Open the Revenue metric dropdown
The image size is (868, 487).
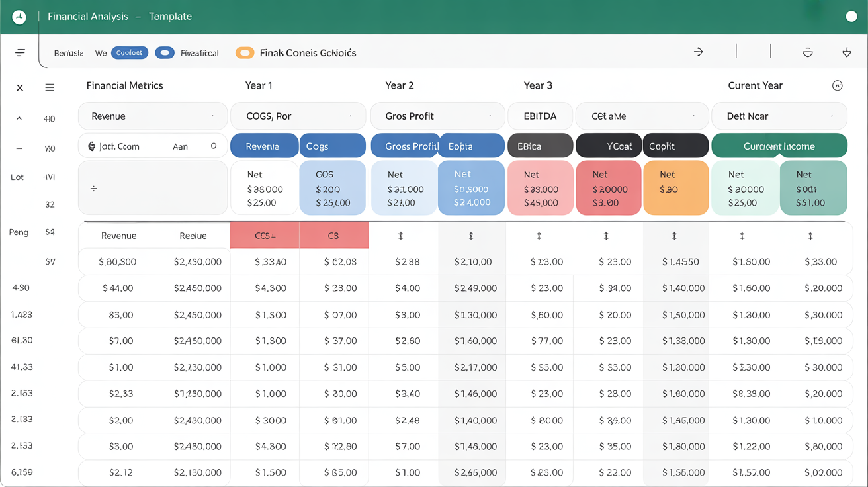(153, 115)
